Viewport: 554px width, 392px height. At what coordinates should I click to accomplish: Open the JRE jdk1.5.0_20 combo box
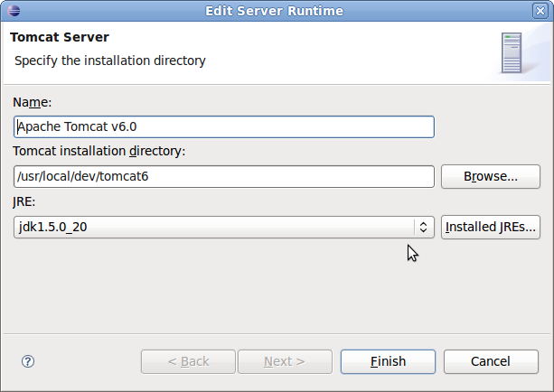[224, 227]
